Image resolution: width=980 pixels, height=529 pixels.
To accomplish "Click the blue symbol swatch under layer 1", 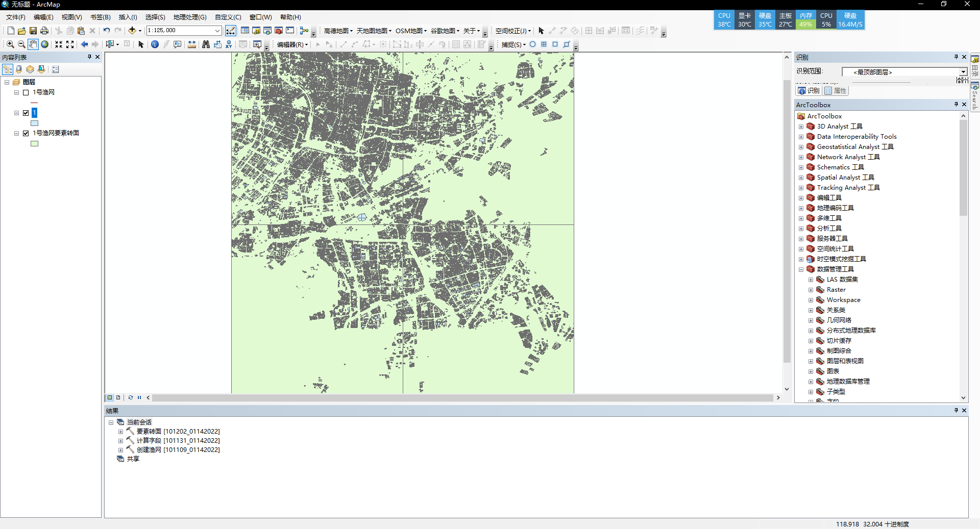I will [34, 123].
